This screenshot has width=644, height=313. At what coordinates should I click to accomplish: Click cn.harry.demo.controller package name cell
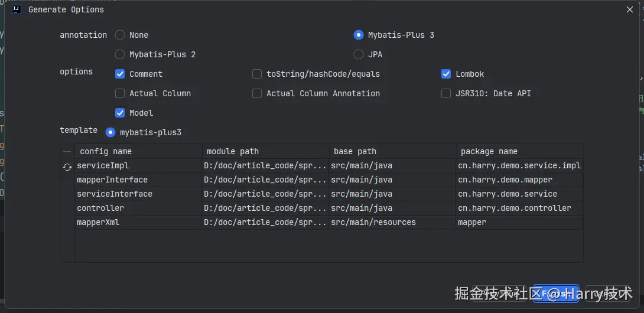pos(515,208)
